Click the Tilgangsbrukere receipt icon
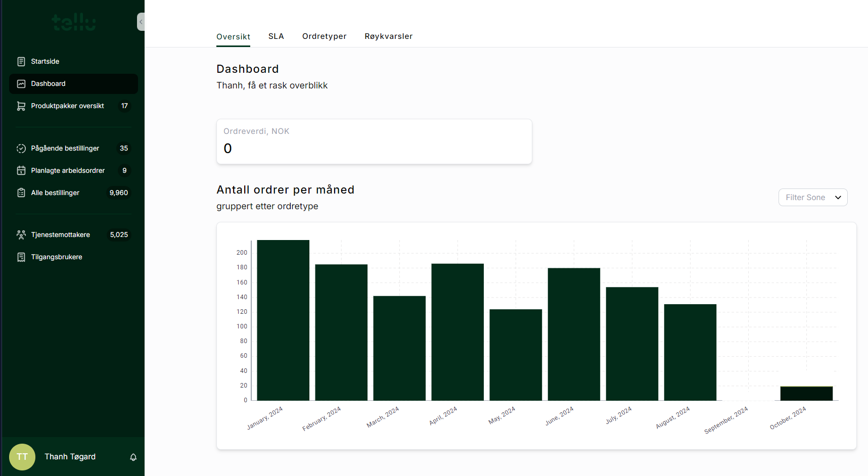 [21, 257]
